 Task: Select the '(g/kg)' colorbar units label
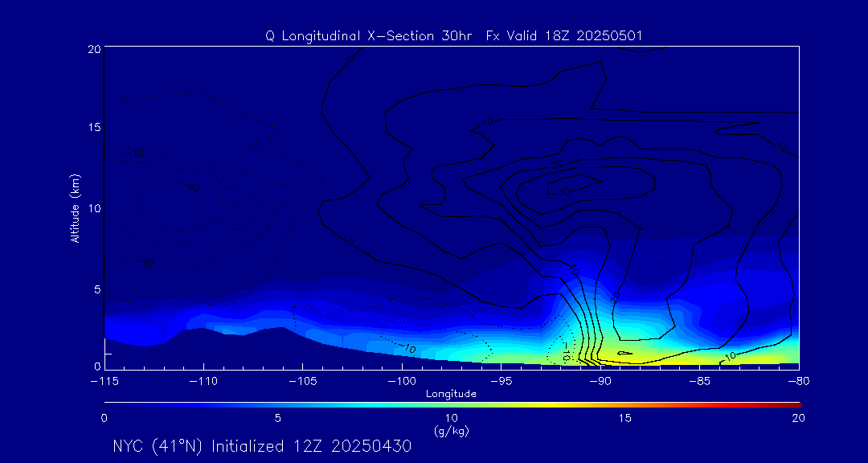451,430
